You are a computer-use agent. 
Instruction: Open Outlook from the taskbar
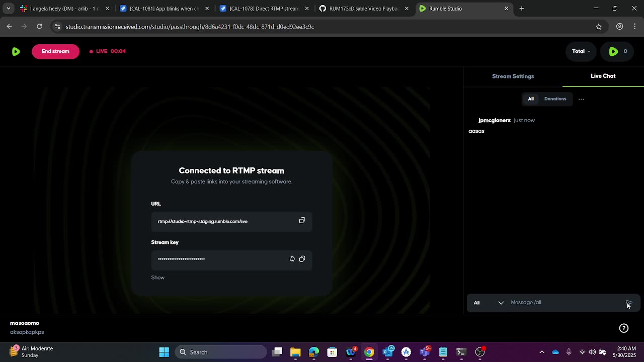388,352
